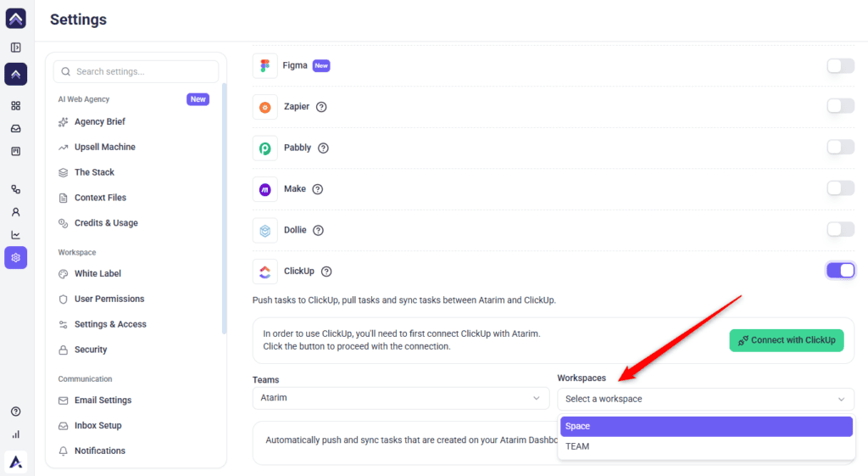
Task: Expand the Teams dropdown showing Atarim
Action: tap(401, 398)
